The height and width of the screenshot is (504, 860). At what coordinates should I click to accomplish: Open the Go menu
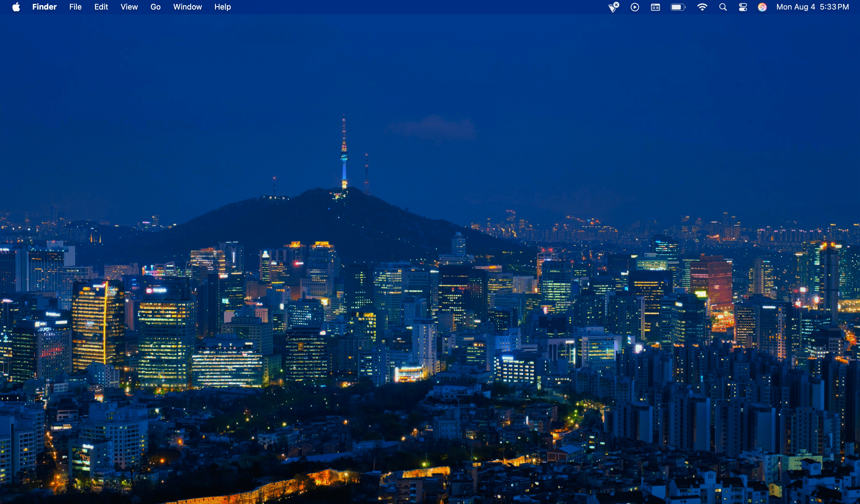tap(155, 7)
